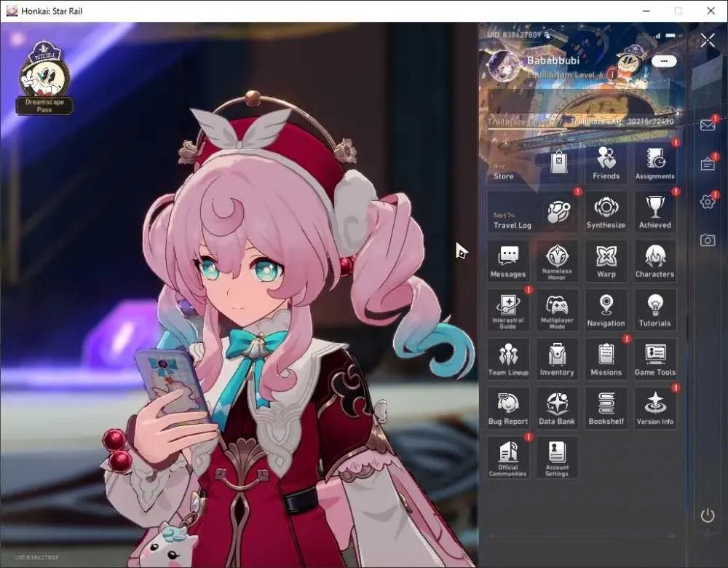Viewport: 728px width, 568px height.
Task: Open Navigation map
Action: click(x=606, y=311)
